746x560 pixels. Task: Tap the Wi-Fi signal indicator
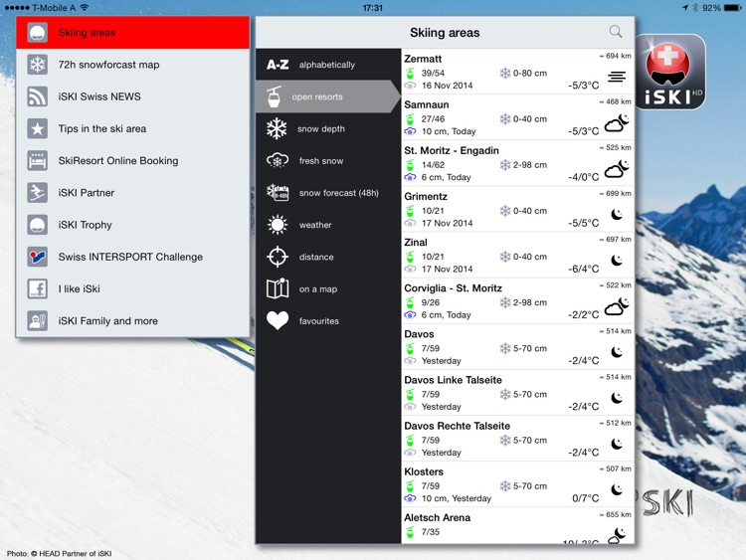(x=85, y=8)
